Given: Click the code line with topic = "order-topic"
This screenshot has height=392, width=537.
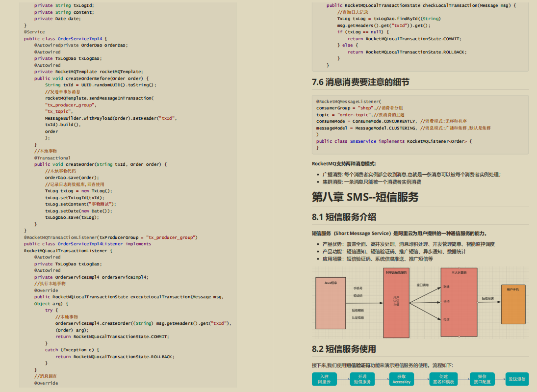Looking at the screenshot, I should (x=360, y=115).
